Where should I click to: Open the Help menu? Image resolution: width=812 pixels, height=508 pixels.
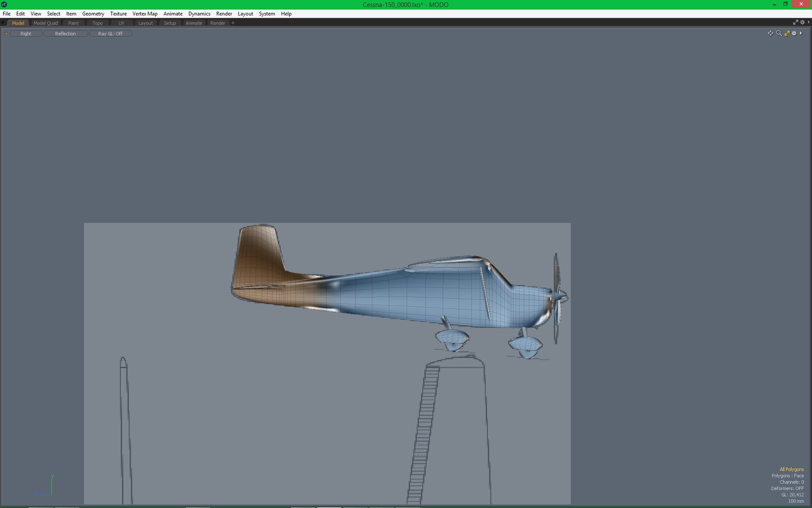point(286,14)
